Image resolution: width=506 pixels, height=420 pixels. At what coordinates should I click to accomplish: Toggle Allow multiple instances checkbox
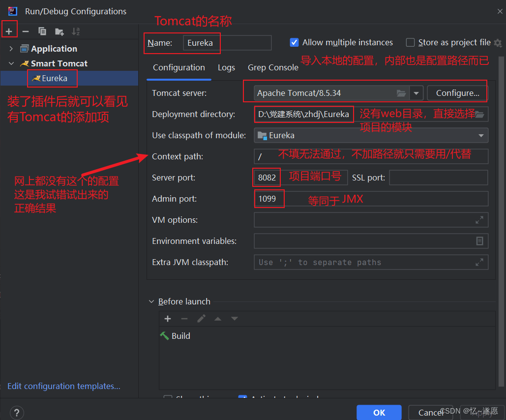tap(294, 43)
